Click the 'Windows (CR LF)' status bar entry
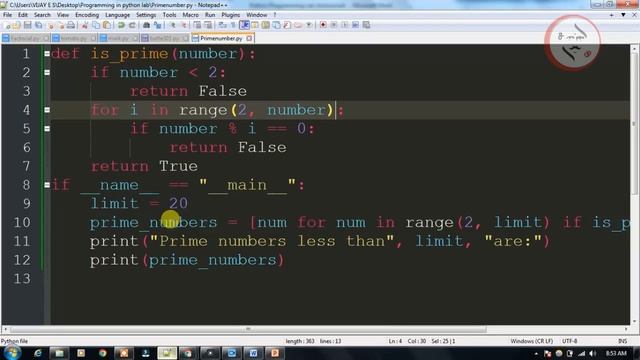 531,341
